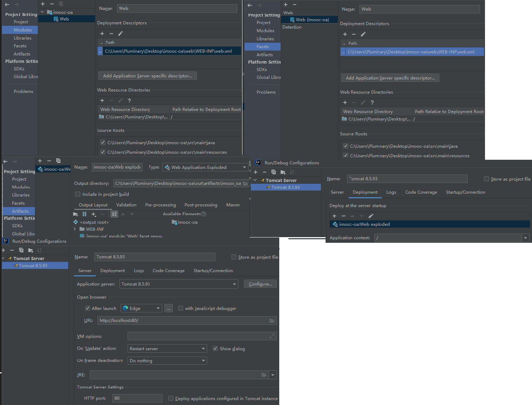Open Application context dropdown arrow
This screenshot has height=405, width=532.
click(x=526, y=238)
